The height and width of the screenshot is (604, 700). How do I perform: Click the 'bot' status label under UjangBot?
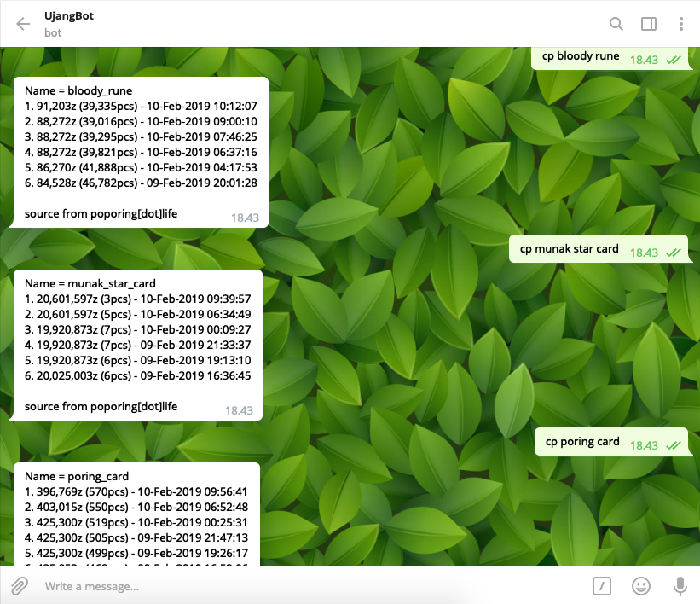click(53, 33)
